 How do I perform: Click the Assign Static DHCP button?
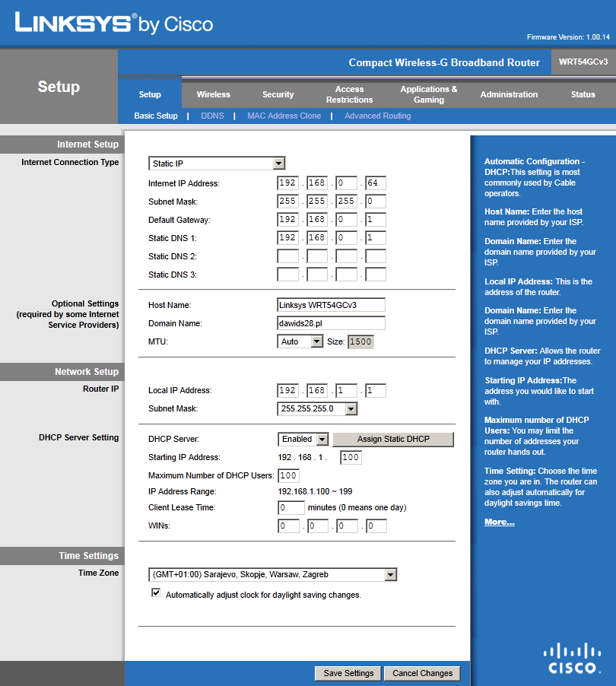393,440
